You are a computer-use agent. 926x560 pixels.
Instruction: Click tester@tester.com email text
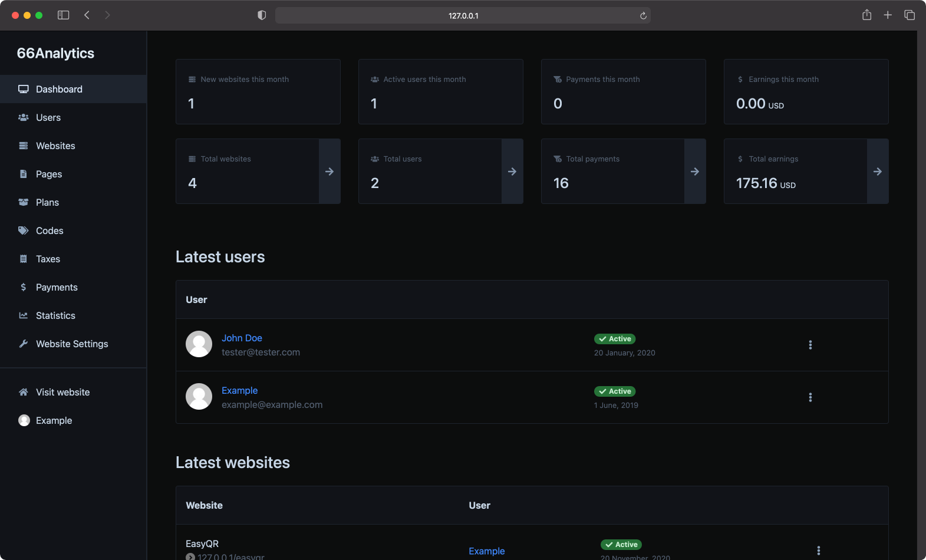click(261, 352)
